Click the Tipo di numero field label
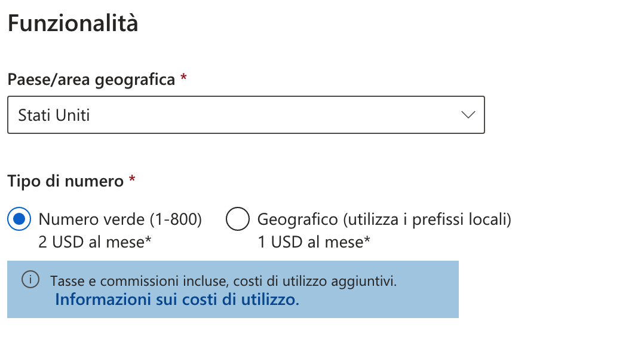Image resolution: width=644 pixels, height=342 pixels. (65, 181)
